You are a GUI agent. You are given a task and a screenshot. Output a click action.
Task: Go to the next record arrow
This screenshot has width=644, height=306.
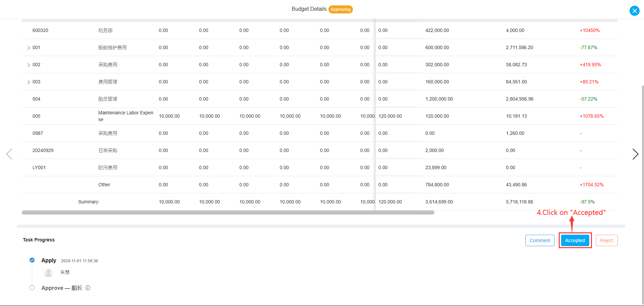point(635,154)
